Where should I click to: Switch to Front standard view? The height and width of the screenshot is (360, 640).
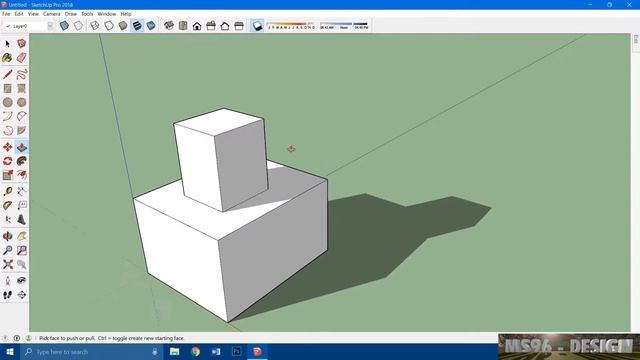(x=197, y=26)
